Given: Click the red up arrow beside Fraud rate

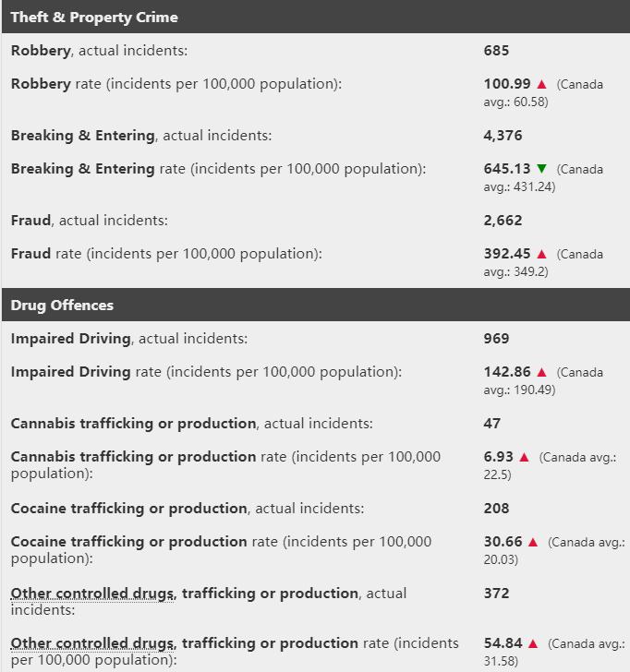Looking at the screenshot, I should pyautogui.click(x=541, y=255).
